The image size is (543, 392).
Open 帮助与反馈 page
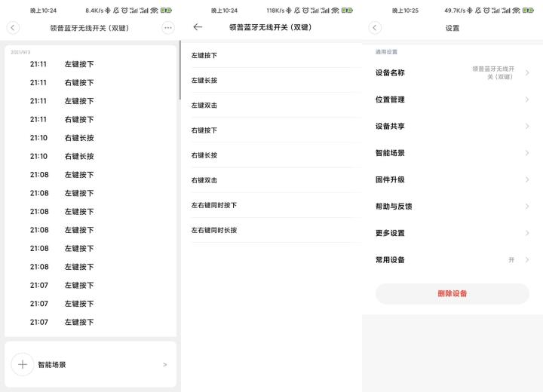point(452,207)
